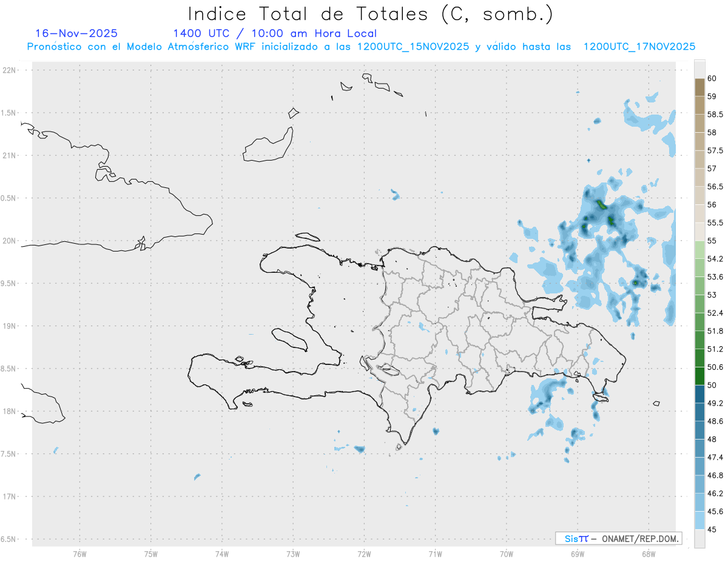
Task: Select the 19N latitude label
Action: click(x=10, y=326)
